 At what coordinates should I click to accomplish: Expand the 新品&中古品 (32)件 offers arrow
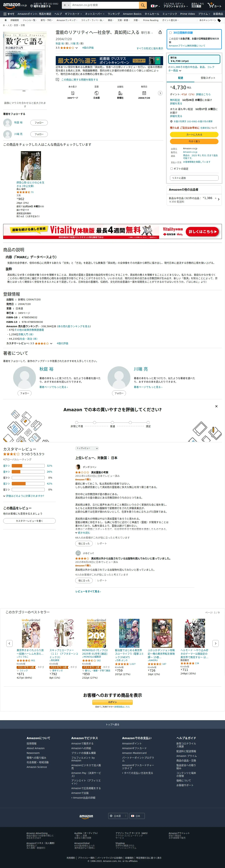click(219, 199)
